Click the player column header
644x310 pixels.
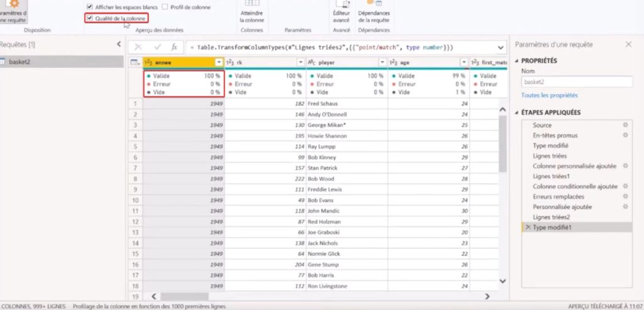coord(347,62)
